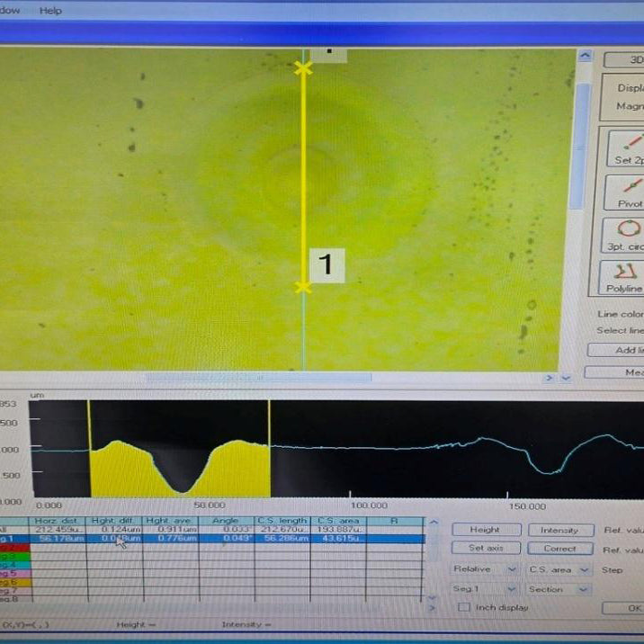Select the Pivot line tool
Image resolution: width=644 pixels, height=644 pixels.
[626, 192]
